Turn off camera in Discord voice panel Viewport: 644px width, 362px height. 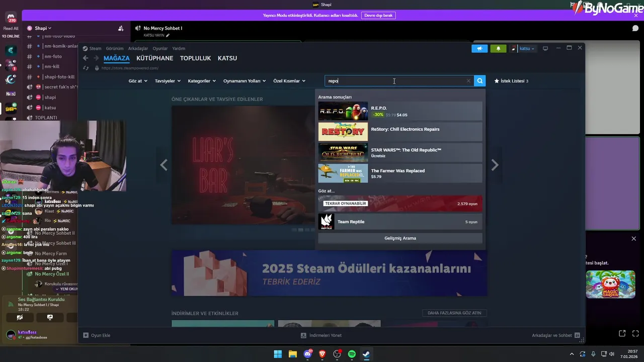(x=20, y=317)
